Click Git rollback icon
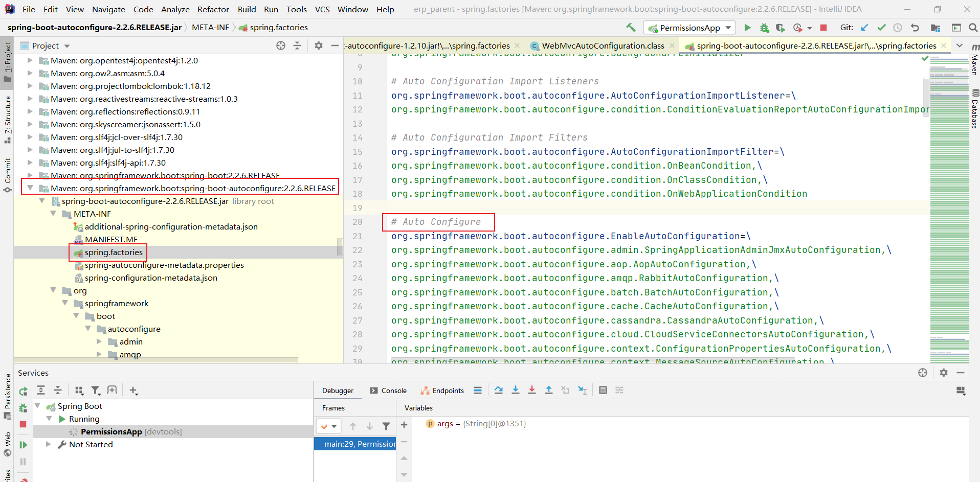 pyautogui.click(x=915, y=28)
